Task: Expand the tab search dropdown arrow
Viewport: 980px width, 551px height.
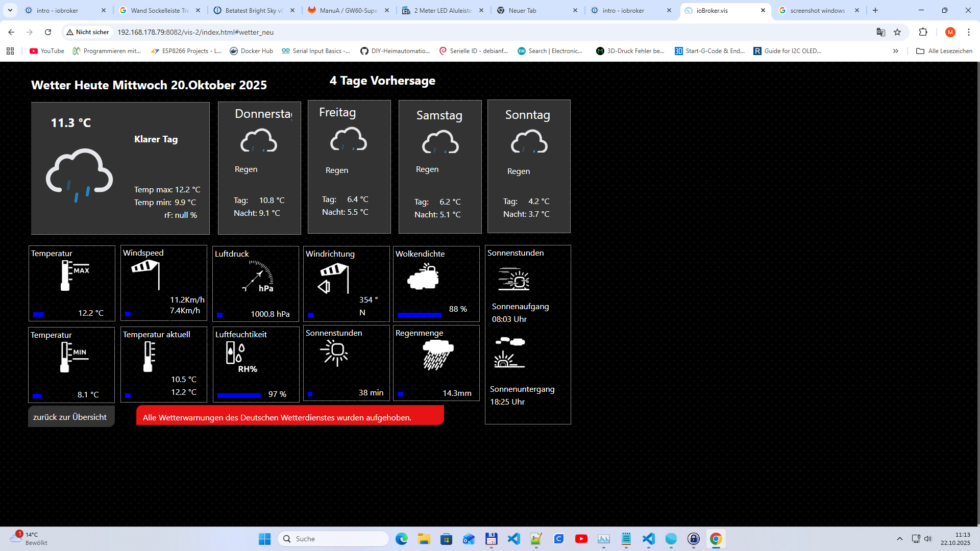Action: coord(10,10)
